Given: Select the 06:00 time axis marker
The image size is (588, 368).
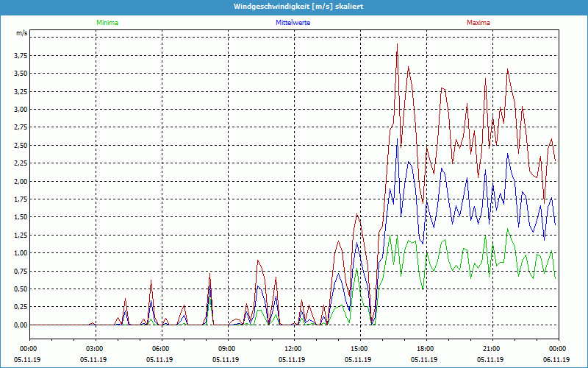Looking at the screenshot, I should 160,349.
